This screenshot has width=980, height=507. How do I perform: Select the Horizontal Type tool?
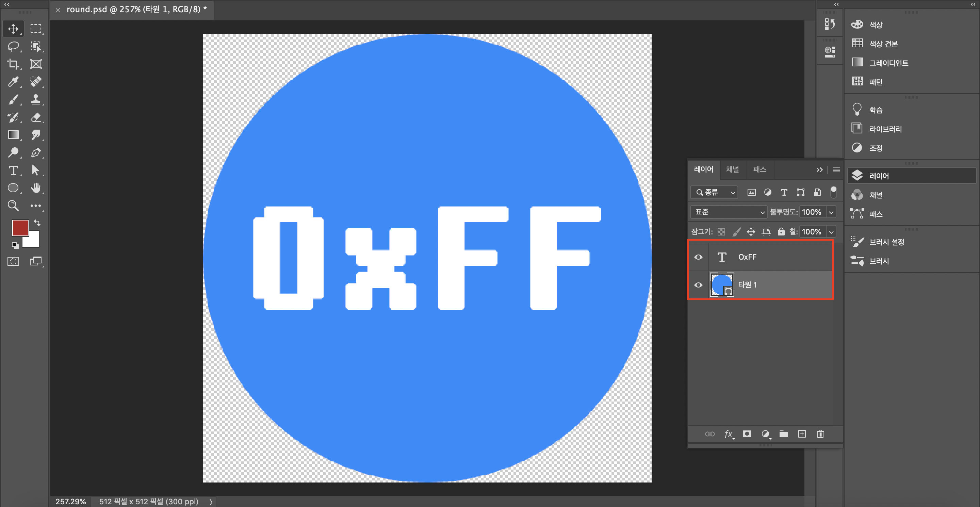13,170
